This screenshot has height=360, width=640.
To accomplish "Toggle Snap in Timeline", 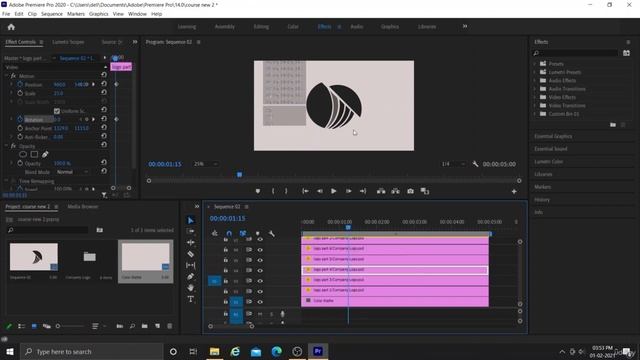I will tap(229, 233).
